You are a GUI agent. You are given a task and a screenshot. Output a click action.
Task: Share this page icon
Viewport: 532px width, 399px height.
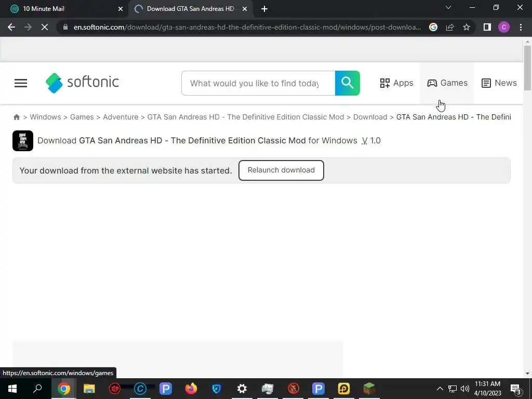point(450,27)
